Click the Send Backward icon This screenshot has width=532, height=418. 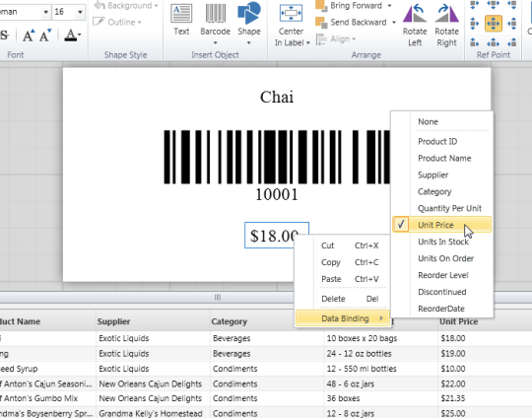pyautogui.click(x=321, y=23)
